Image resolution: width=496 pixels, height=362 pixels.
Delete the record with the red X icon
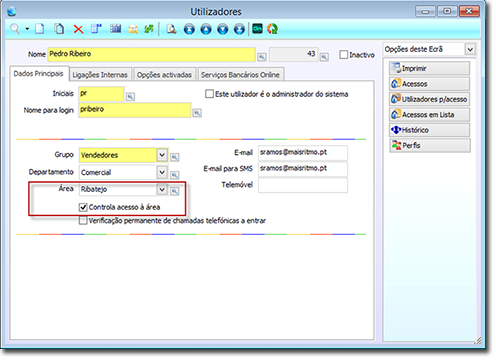tap(78, 29)
